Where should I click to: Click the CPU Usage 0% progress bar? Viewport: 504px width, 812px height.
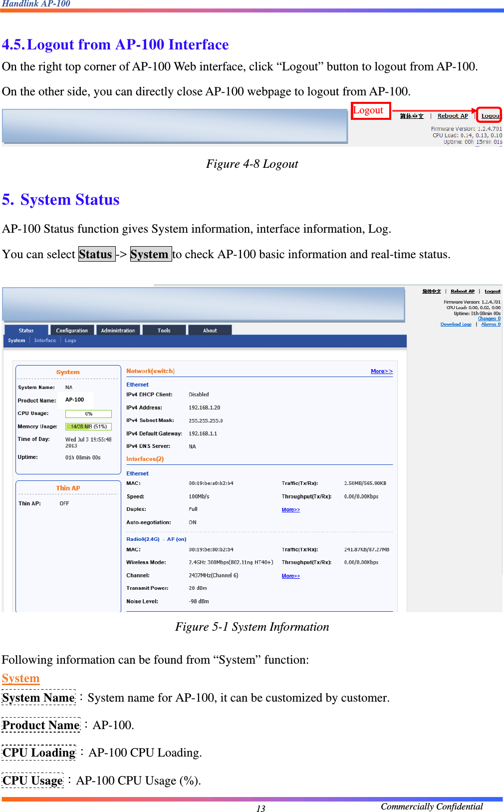pyautogui.click(x=88, y=413)
